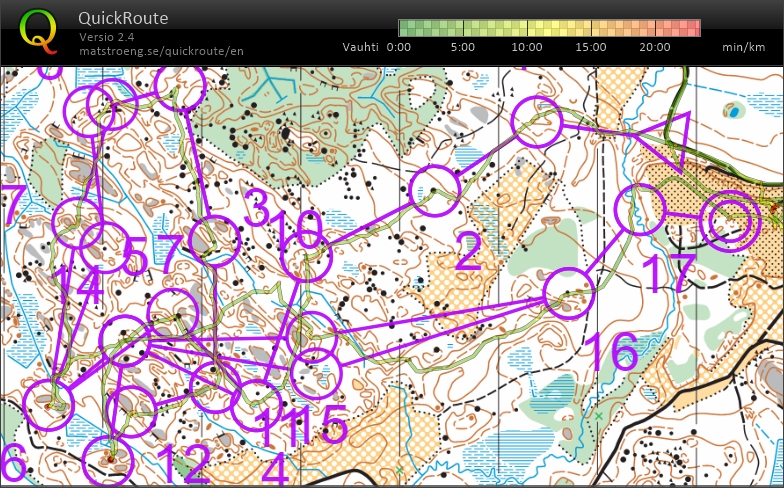Open the matstroeng.se/quickroute/en link
The image size is (784, 488).
click(x=160, y=51)
